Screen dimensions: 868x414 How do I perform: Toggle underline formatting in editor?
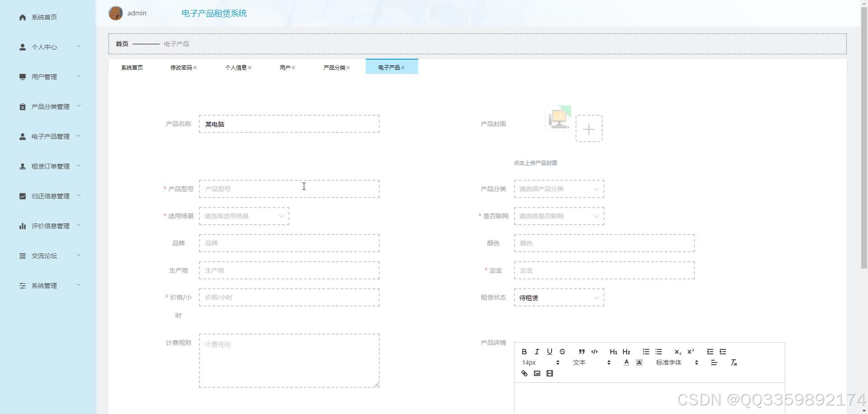549,352
